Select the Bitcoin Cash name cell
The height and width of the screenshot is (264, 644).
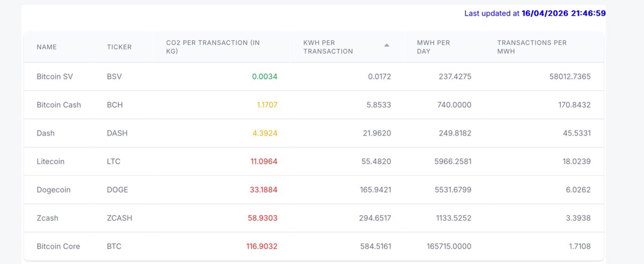point(59,105)
